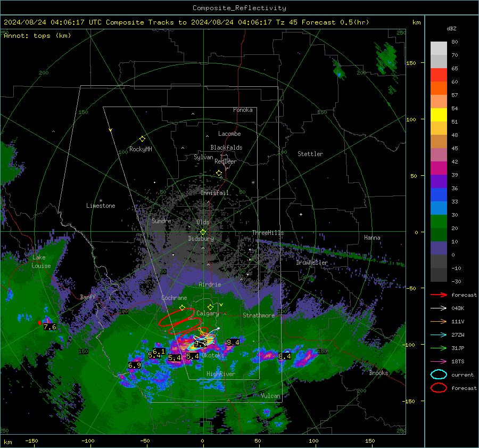This screenshot has width=479, height=448.
Task: Click the Calgary city label
Action: (208, 313)
